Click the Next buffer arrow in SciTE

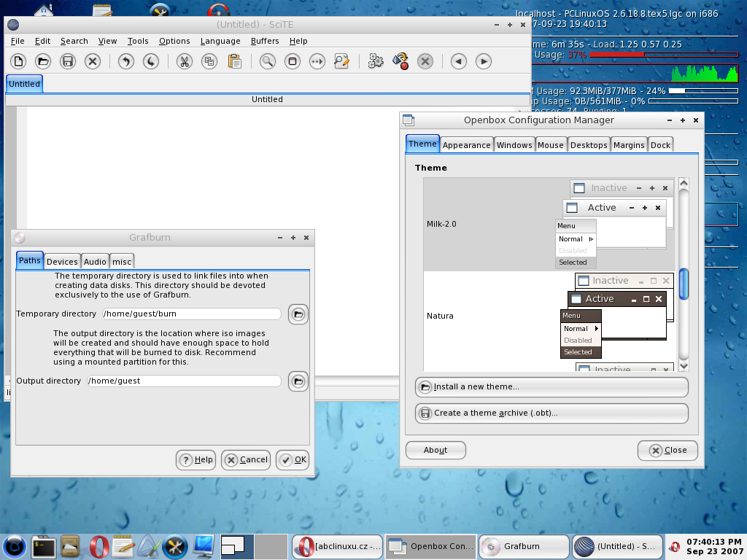coord(484,61)
